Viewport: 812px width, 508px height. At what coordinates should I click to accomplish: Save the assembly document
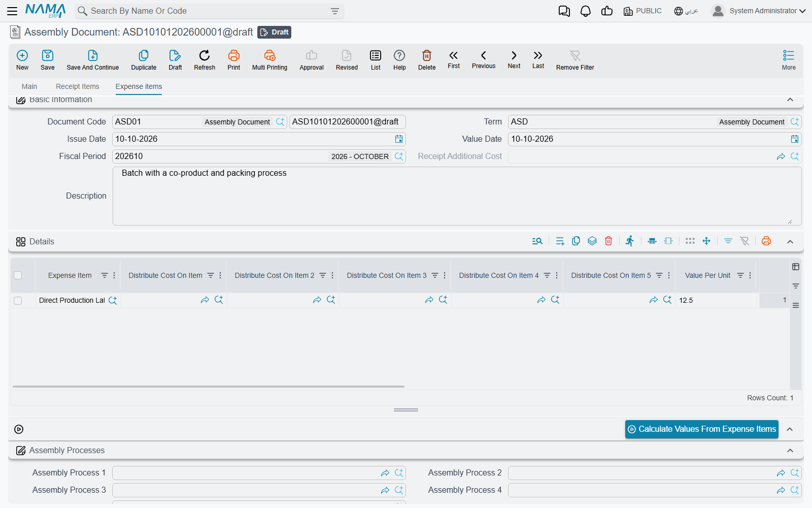(48, 60)
